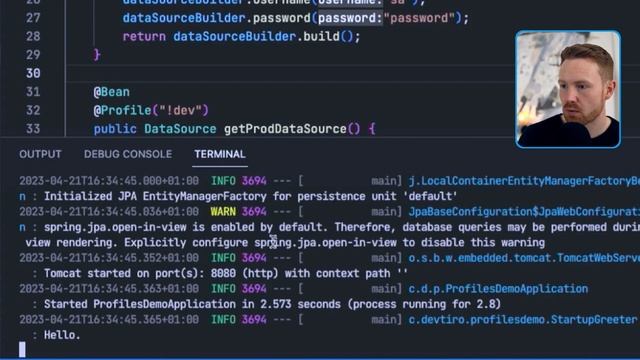Screen dimensions: 640x360
Task: Click line number 31 in the gutter
Action: pyautogui.click(x=33, y=92)
